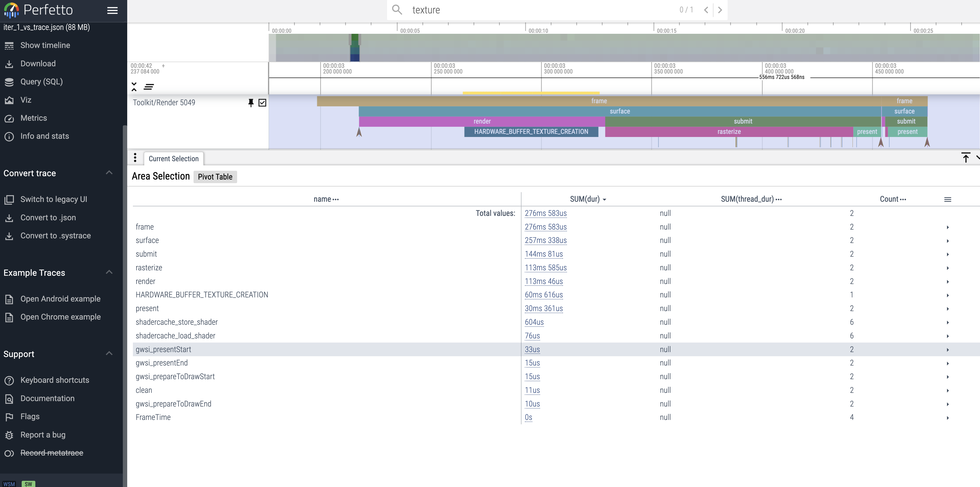This screenshot has height=487, width=980.
Task: Click the Download trace icon
Action: tap(10, 63)
